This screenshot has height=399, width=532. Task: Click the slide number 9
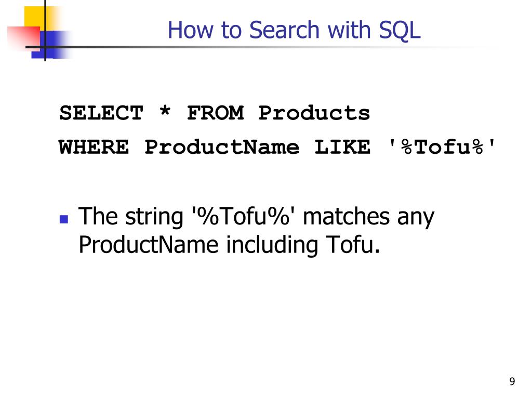(x=512, y=381)
